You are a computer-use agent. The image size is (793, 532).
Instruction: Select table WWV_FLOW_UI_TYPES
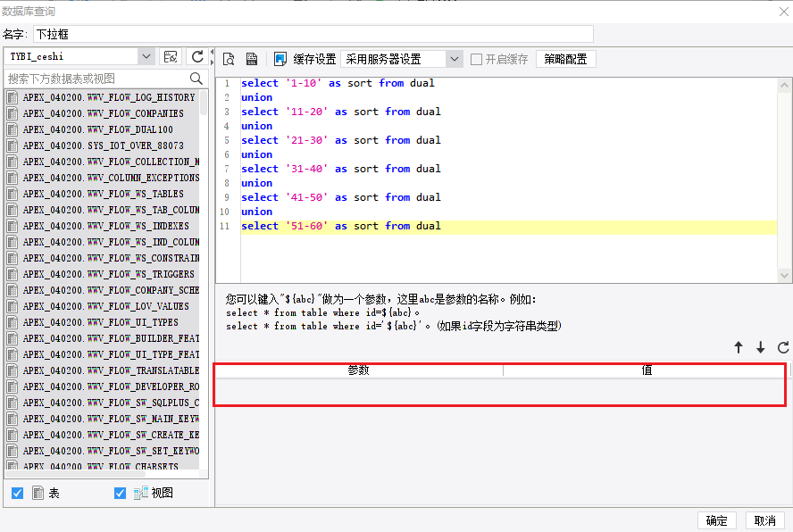tap(100, 322)
